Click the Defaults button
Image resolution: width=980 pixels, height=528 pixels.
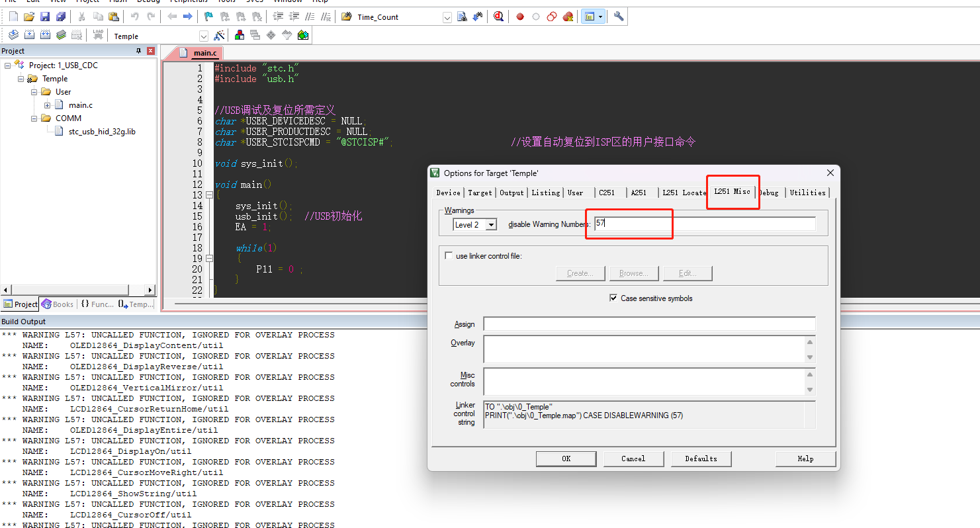pyautogui.click(x=701, y=459)
